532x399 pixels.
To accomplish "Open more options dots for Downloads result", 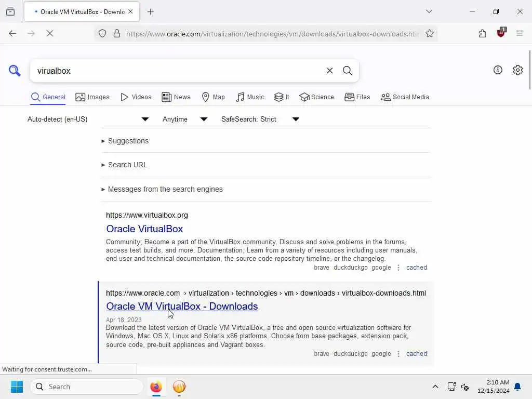I will coord(398,353).
